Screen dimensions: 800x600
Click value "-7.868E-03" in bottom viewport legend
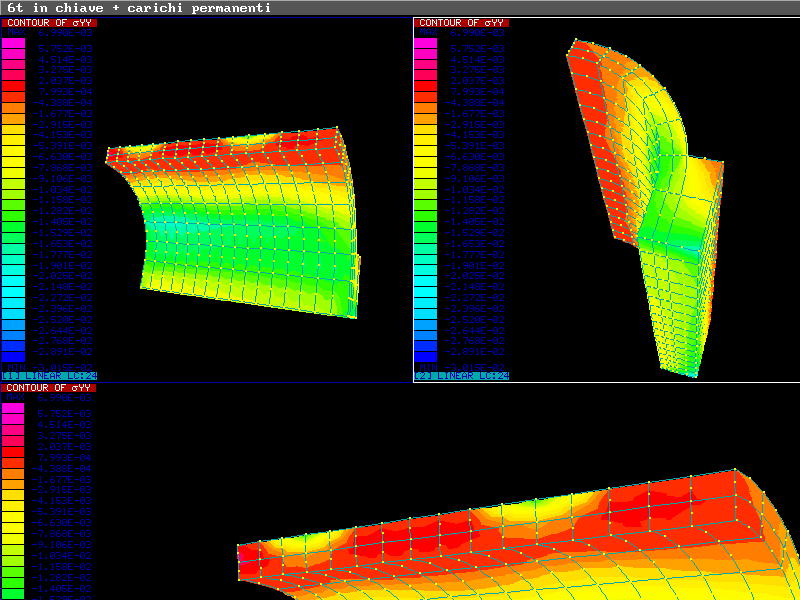[x=62, y=533]
